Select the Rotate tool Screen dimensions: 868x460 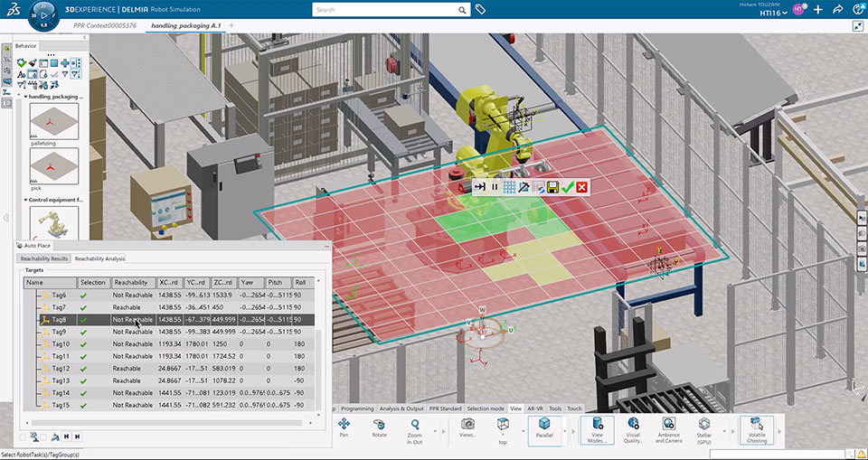[379, 428]
